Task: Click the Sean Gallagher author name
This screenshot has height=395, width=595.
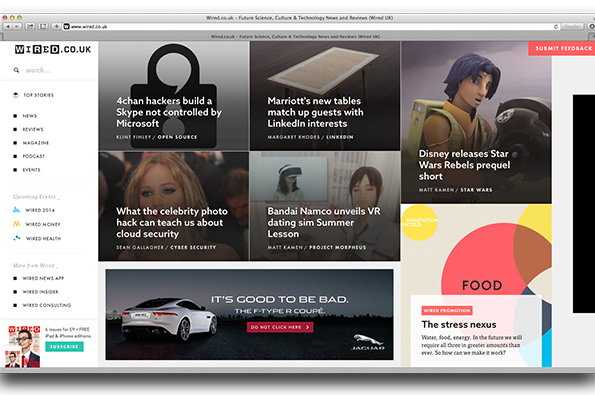Action: 140,248
